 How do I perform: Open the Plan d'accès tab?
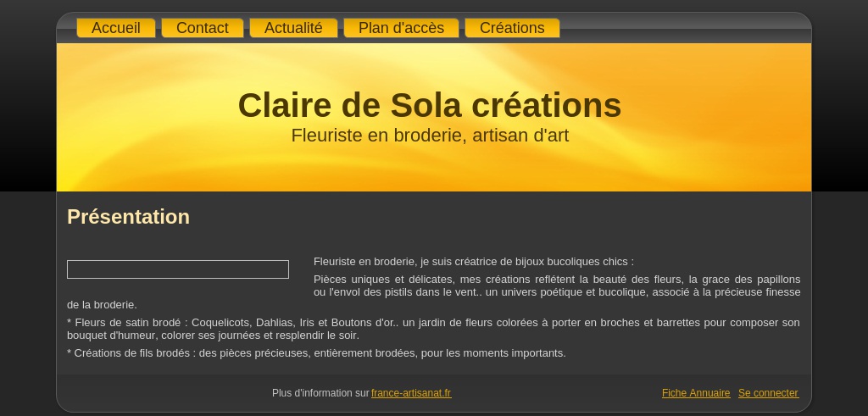[x=401, y=28]
